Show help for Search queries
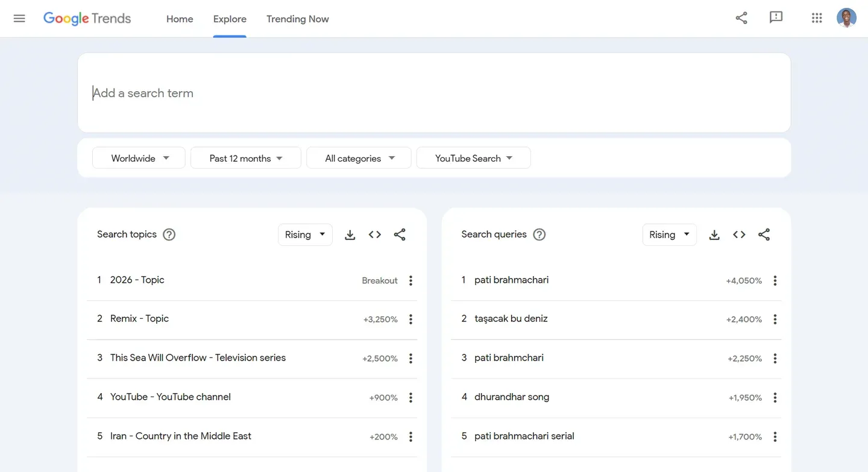This screenshot has height=472, width=868. click(x=539, y=234)
